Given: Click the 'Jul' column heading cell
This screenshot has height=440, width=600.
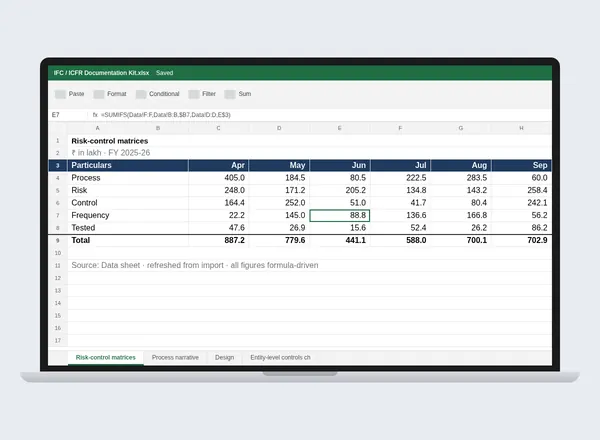Looking at the screenshot, I should pos(400,165).
